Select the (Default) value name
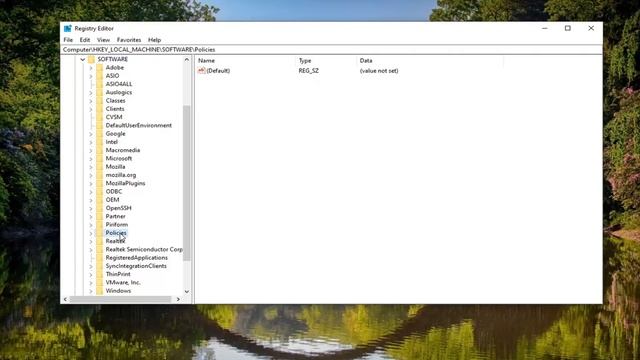This screenshot has height=360, width=640. coord(218,71)
